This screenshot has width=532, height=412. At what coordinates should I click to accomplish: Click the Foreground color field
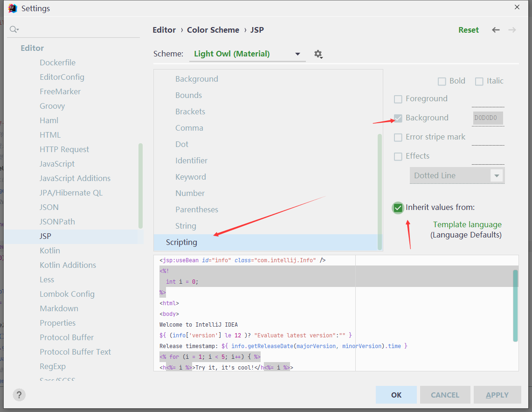click(488, 99)
